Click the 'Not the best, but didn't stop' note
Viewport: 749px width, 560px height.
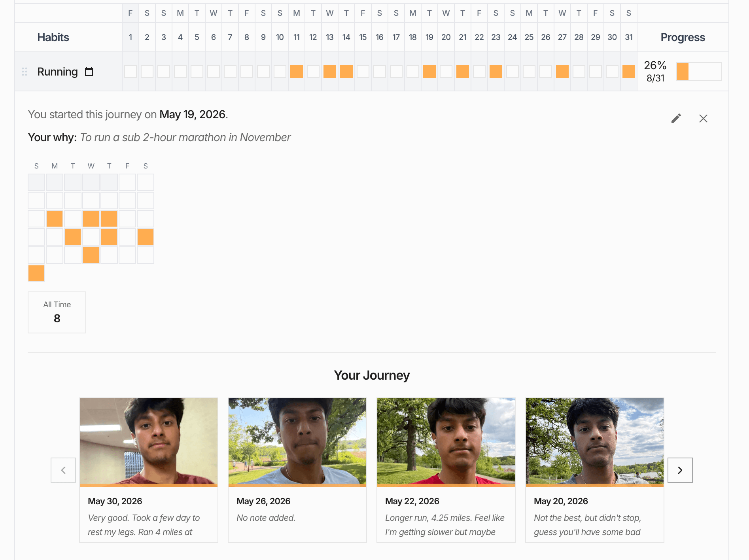(588, 525)
